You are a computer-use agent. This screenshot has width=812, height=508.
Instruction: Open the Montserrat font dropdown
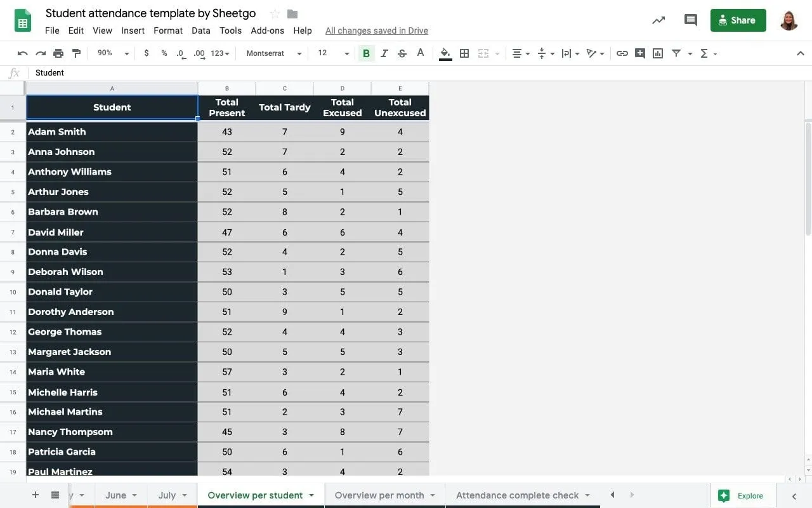click(273, 53)
